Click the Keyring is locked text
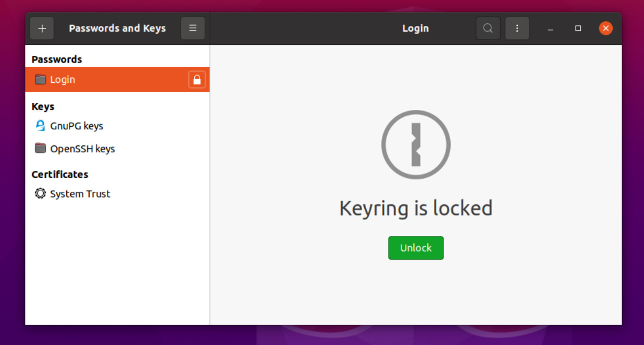644x345 pixels. coord(415,208)
